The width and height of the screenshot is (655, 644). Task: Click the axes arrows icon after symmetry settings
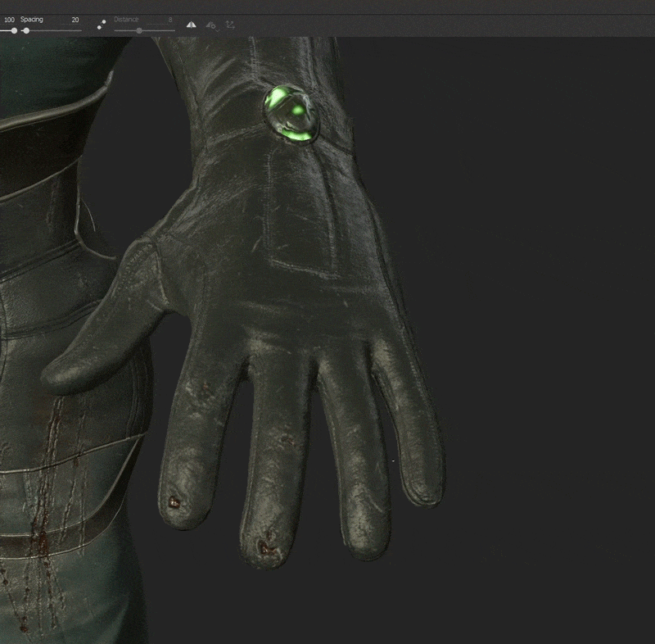click(229, 25)
